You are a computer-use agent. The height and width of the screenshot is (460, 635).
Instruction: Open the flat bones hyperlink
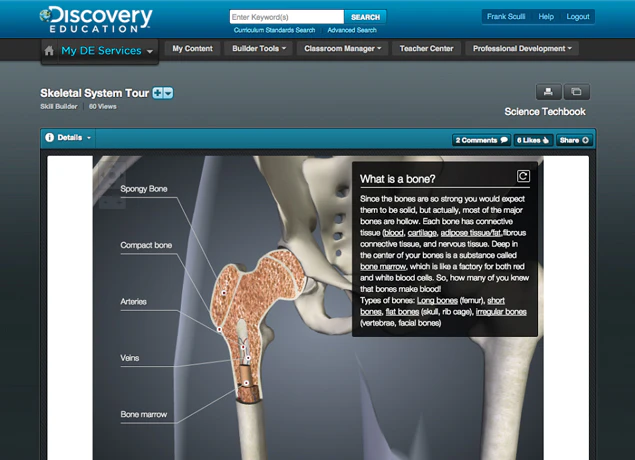point(402,312)
